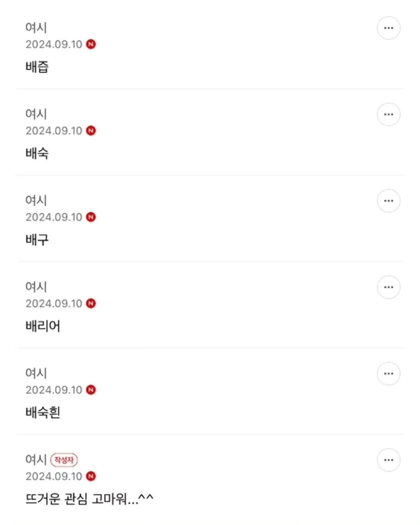Tap the 여시 username above 배리어
Viewport: 420px width, 525px height.
(36, 287)
